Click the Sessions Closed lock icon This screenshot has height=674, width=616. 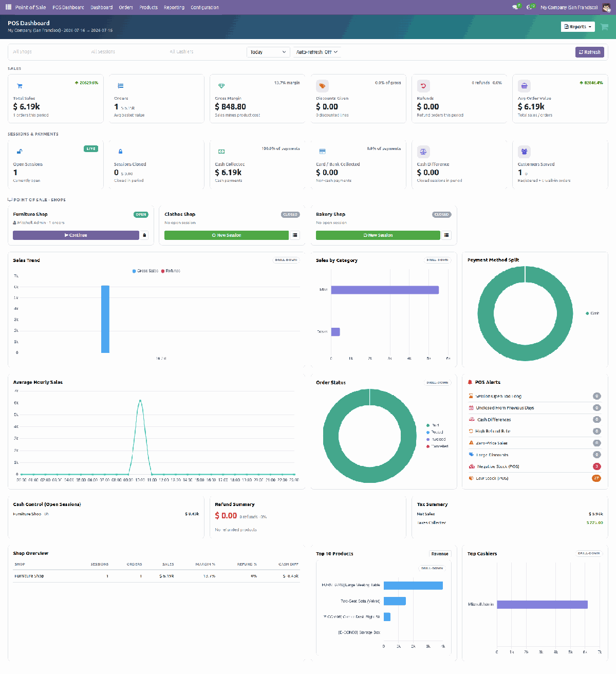click(121, 152)
